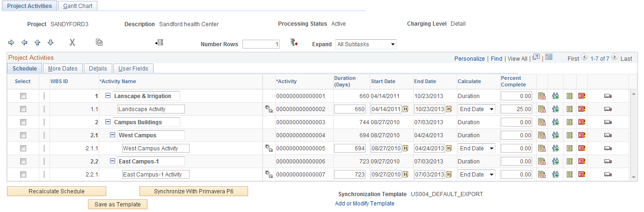The height and width of the screenshot is (212, 644).
Task: Click the truck icon in East Campus-1 Activity row
Action: coord(608,174)
